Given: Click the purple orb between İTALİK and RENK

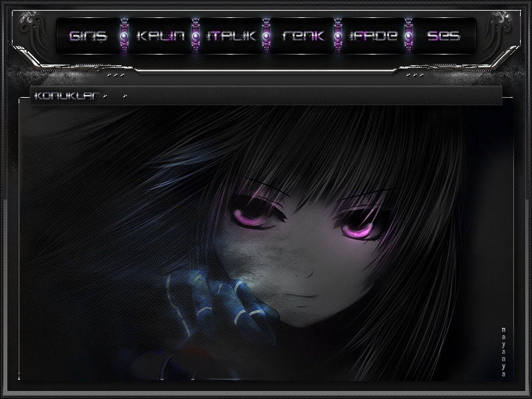Looking at the screenshot, I should (x=266, y=35).
